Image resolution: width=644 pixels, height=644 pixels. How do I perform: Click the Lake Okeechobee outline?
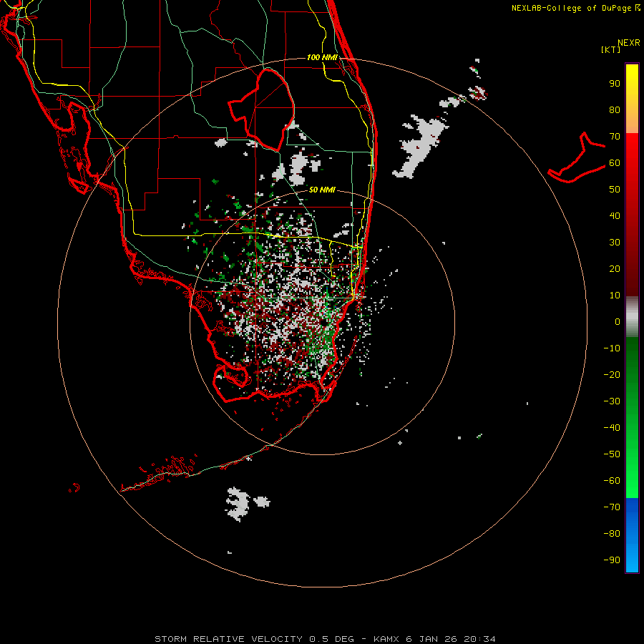point(262,109)
